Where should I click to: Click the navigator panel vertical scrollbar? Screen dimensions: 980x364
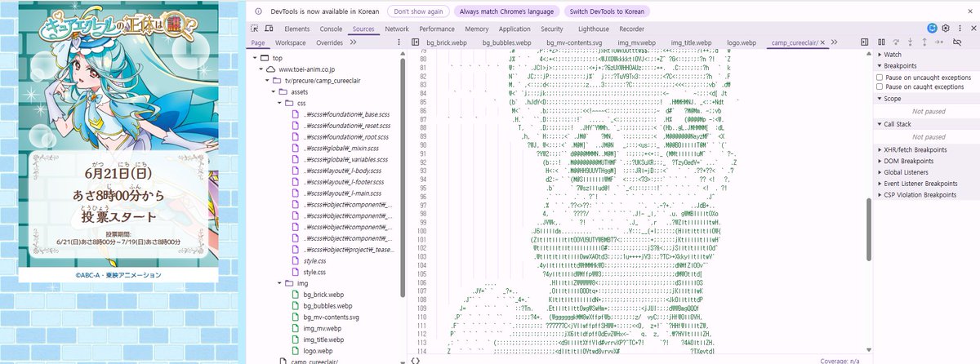(403, 180)
